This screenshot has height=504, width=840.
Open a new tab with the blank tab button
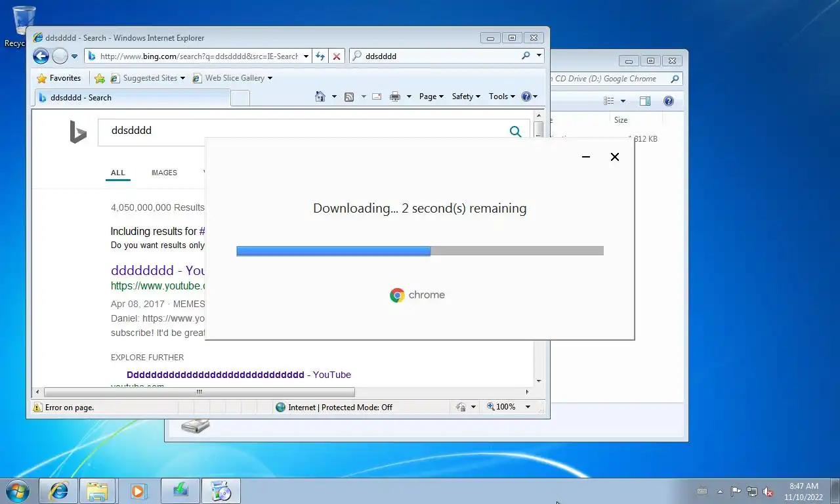pos(240,98)
